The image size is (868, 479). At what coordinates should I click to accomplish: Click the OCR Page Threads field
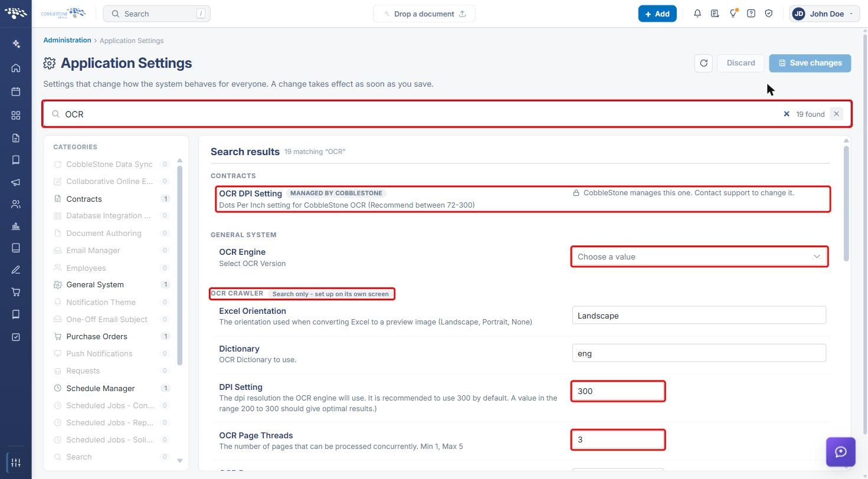(618, 439)
